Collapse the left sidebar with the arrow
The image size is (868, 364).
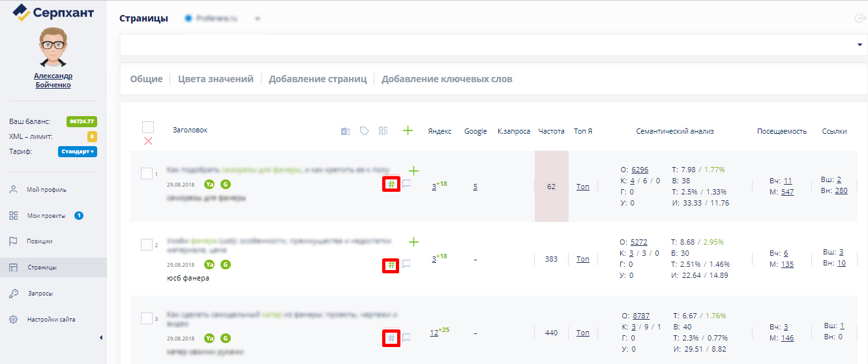(x=100, y=337)
